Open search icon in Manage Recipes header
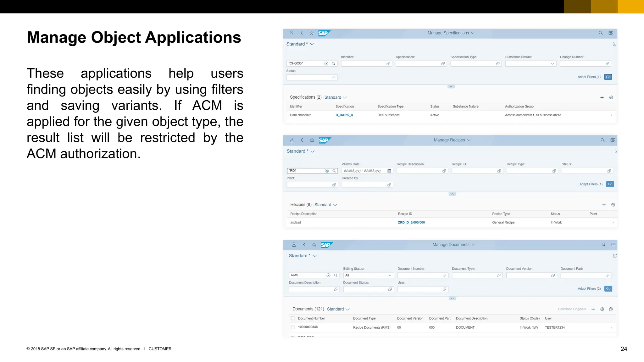The image size is (644, 362). [602, 140]
